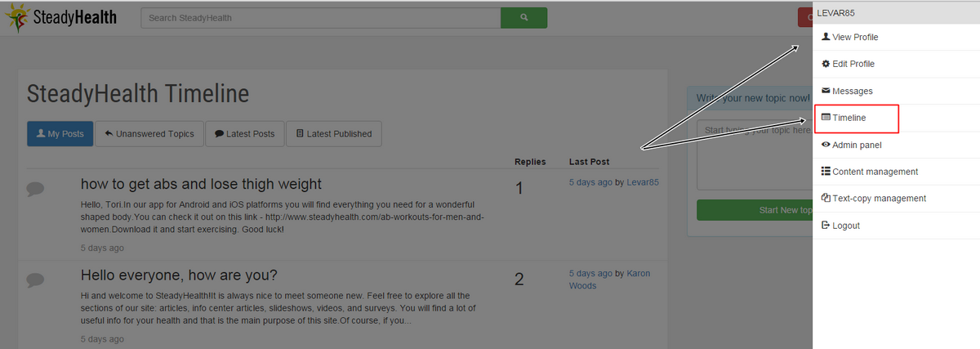Open topic 'Hello everyone, how are you?'
Viewport: 980px width, 349px height.
click(x=179, y=275)
